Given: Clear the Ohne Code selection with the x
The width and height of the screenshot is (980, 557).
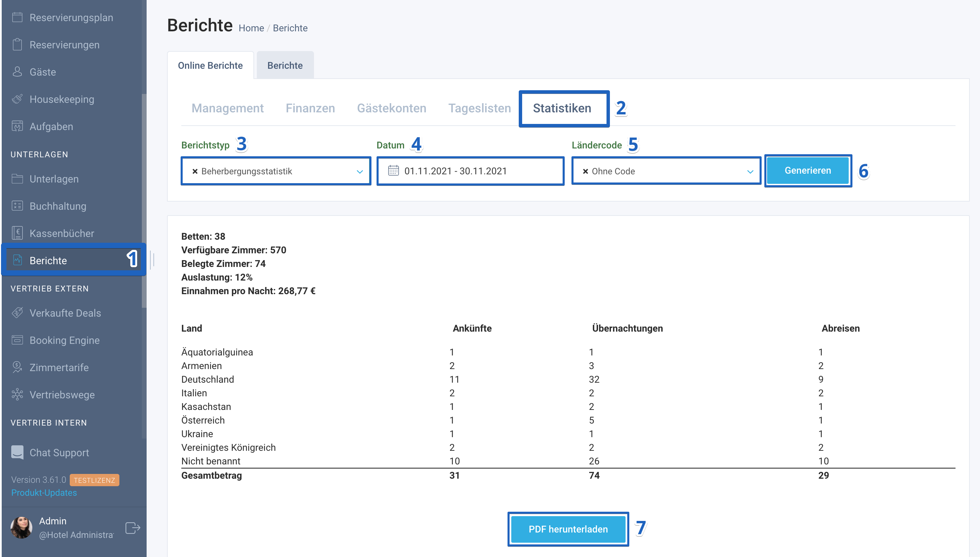Looking at the screenshot, I should (585, 171).
